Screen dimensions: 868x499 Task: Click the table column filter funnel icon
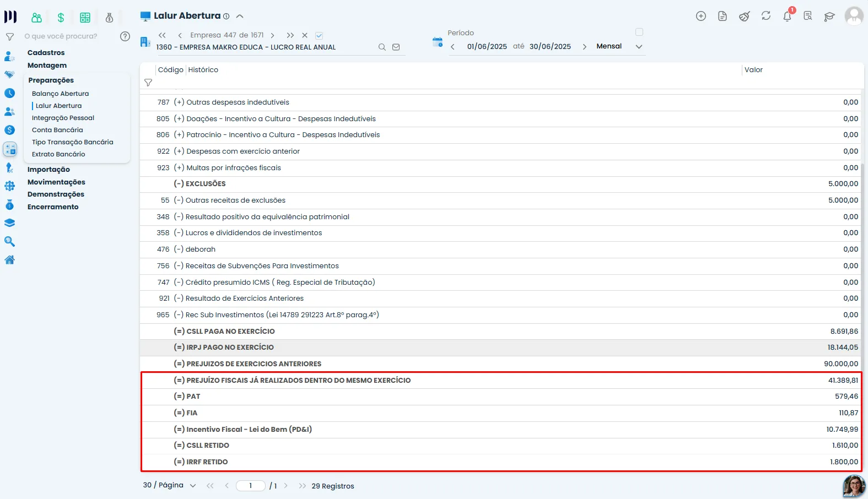[148, 83]
